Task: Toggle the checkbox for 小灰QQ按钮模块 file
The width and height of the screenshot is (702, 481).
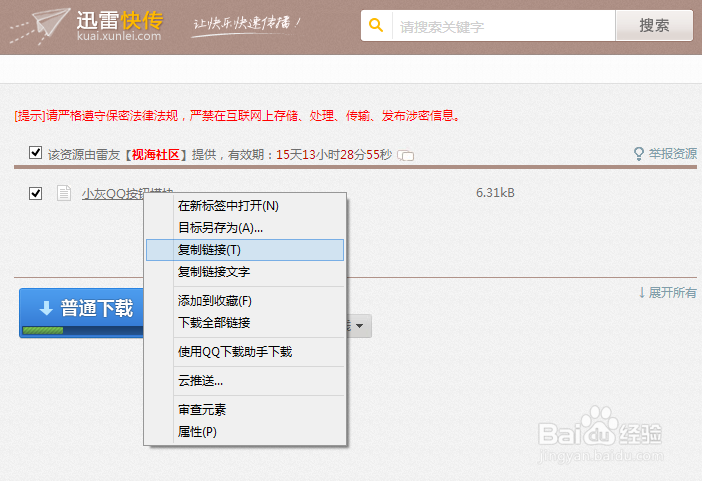Action: coord(35,193)
